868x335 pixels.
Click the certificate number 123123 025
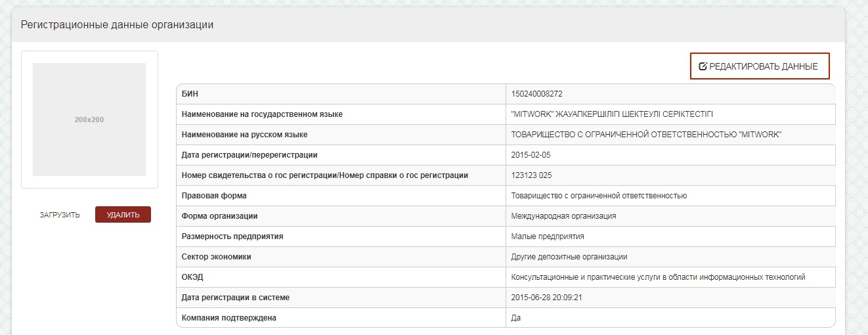pos(533,175)
